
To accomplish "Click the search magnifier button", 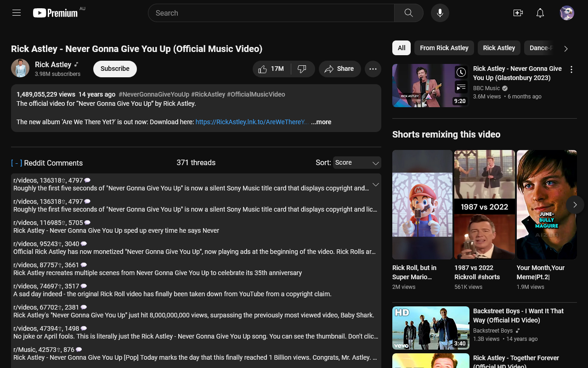I will pyautogui.click(x=408, y=13).
